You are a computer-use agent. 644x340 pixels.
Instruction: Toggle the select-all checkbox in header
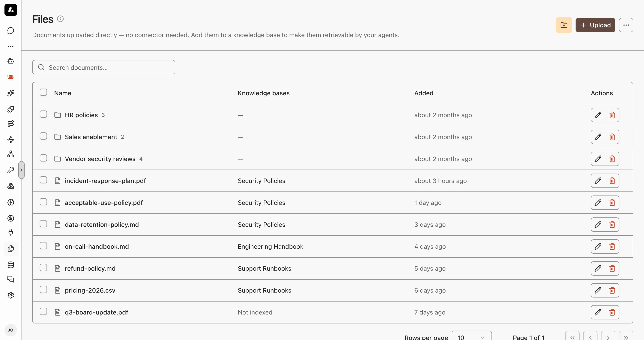[x=43, y=92]
